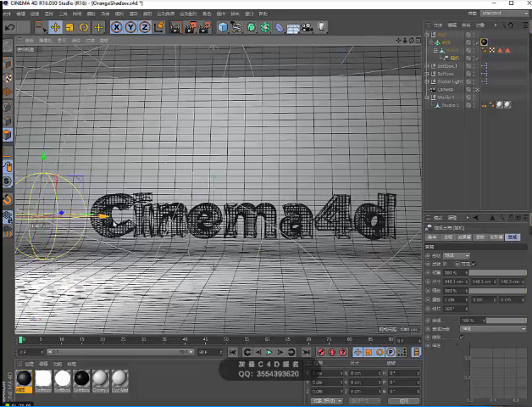Open the shape dropdown in attributes

[457, 255]
